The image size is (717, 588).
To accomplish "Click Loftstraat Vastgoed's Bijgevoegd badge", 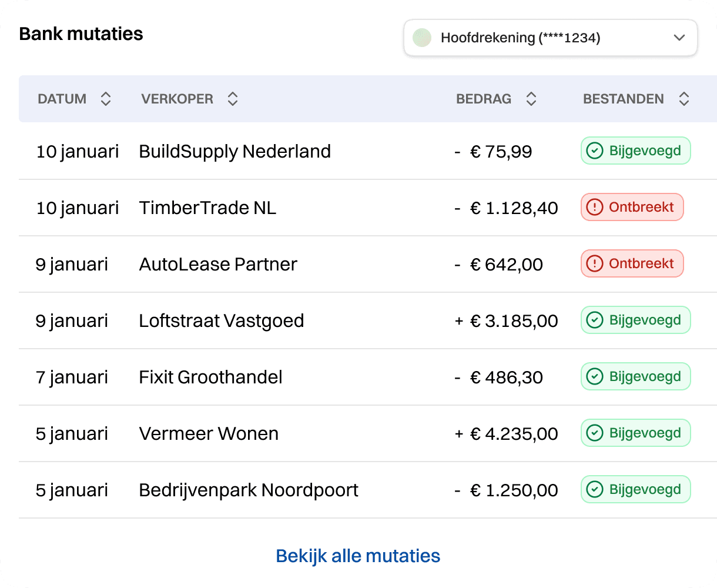I will coord(635,320).
